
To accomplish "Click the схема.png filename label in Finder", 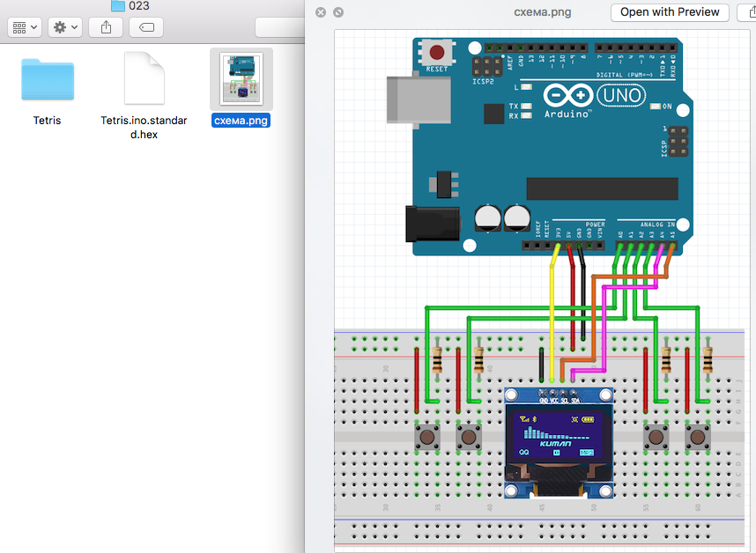I will tap(241, 121).
